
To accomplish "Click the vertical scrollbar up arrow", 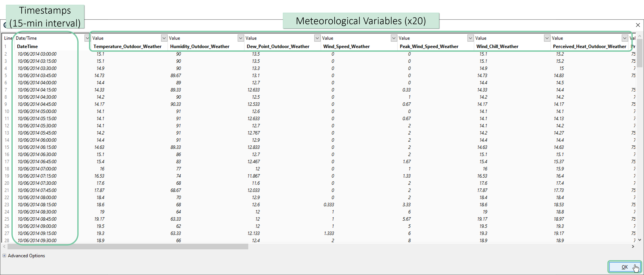I will click(x=639, y=36).
